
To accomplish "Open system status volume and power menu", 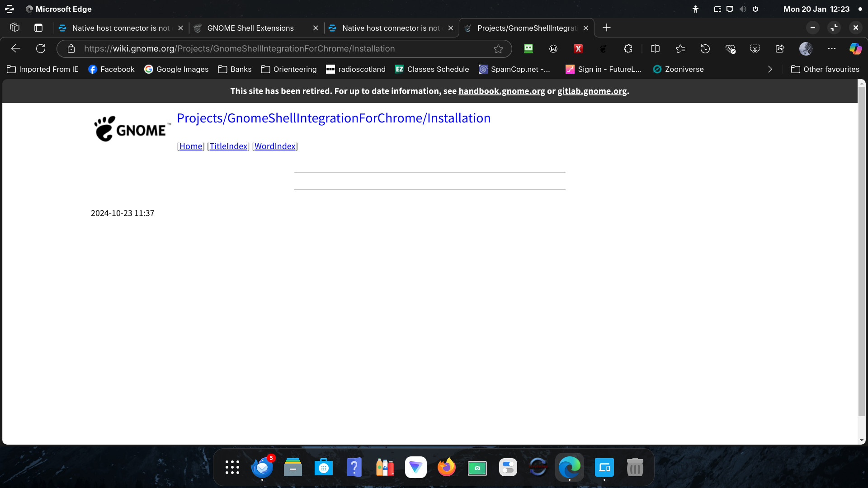I will click(x=736, y=9).
